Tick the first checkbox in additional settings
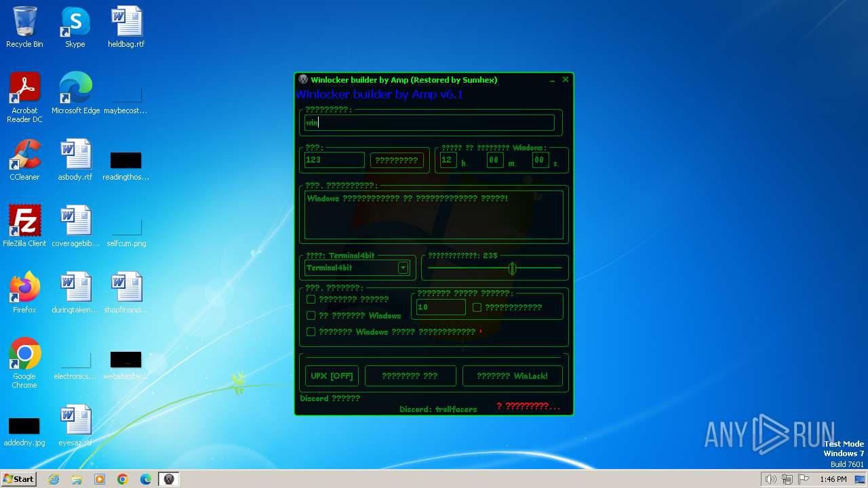The height and width of the screenshot is (488, 868). (x=311, y=299)
